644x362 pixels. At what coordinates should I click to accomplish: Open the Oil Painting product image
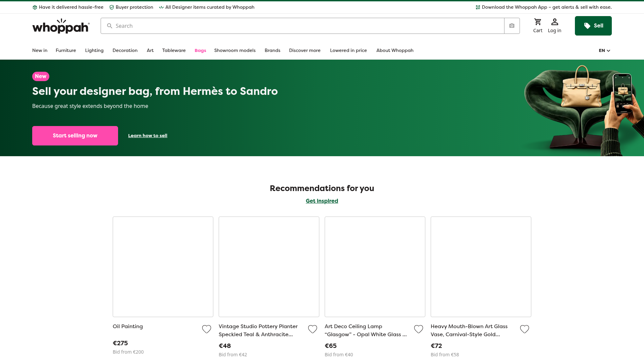(x=163, y=267)
